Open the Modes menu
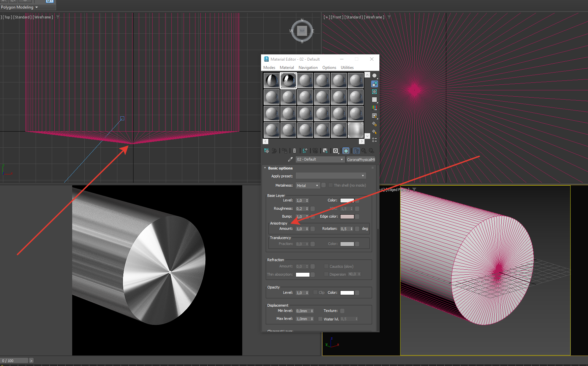 269,68
